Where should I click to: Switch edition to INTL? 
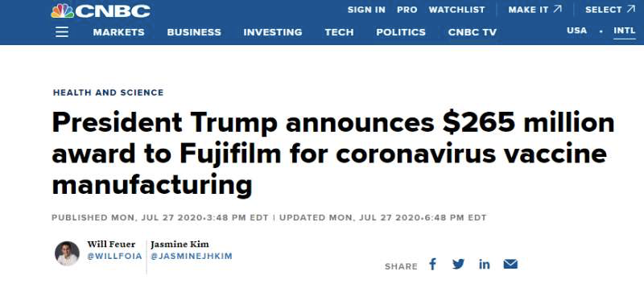pos(625,31)
